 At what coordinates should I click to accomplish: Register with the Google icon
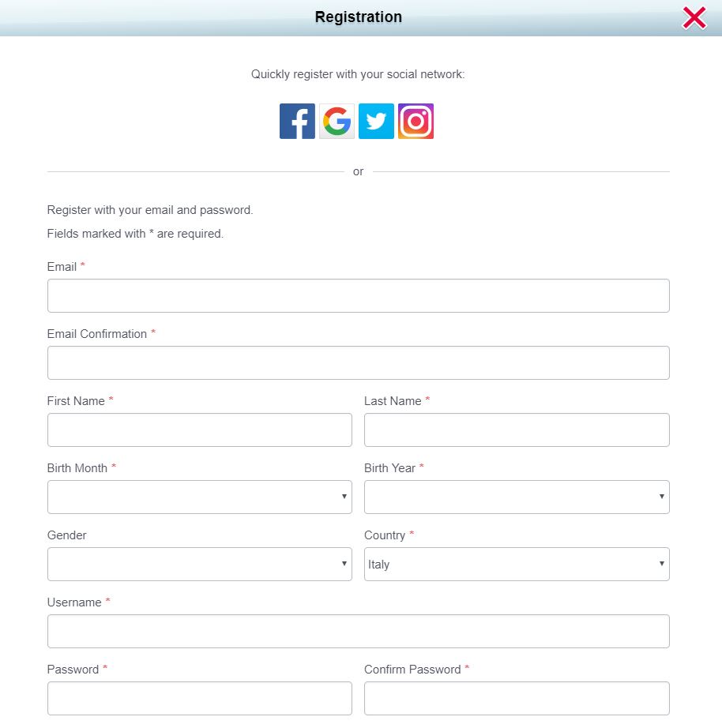tap(337, 122)
